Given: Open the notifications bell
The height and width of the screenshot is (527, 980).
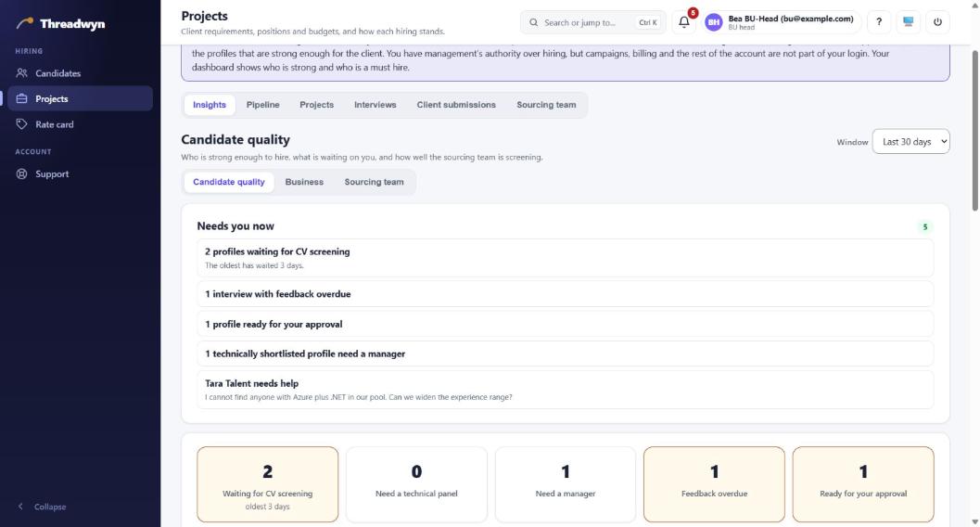Looking at the screenshot, I should click(x=683, y=22).
